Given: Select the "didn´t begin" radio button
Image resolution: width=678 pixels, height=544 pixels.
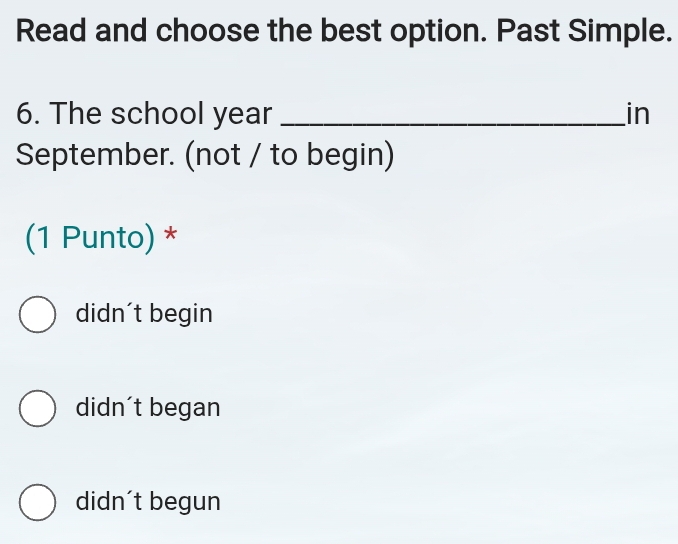Looking at the screenshot, I should (x=37, y=315).
